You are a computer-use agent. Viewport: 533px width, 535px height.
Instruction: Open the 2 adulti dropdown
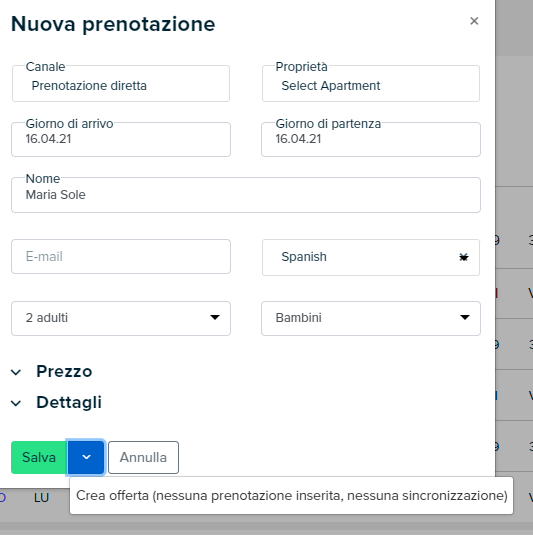(121, 318)
